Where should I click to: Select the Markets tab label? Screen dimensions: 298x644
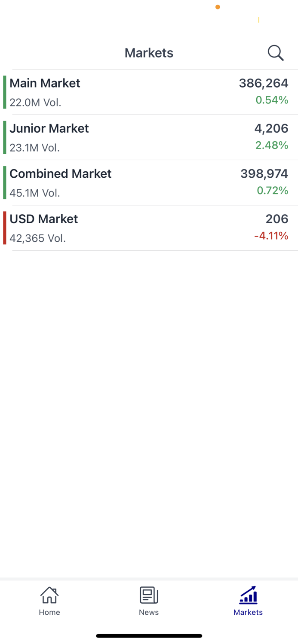coord(248,613)
